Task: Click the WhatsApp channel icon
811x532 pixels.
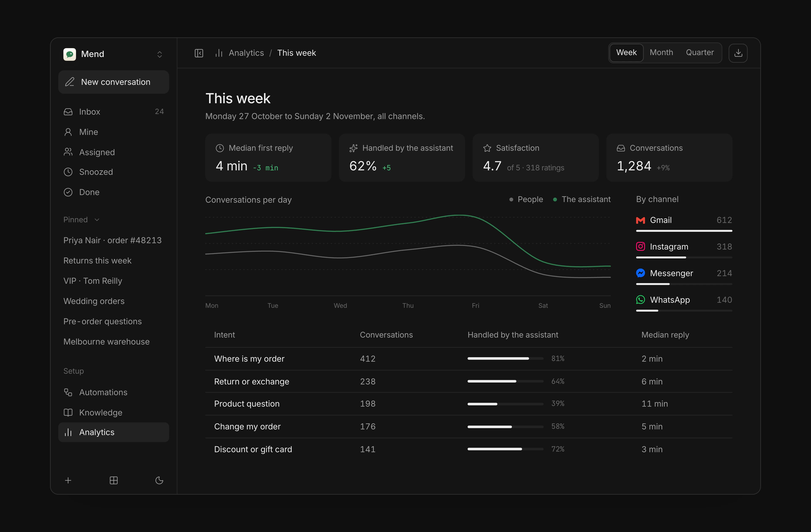Action: click(641, 299)
